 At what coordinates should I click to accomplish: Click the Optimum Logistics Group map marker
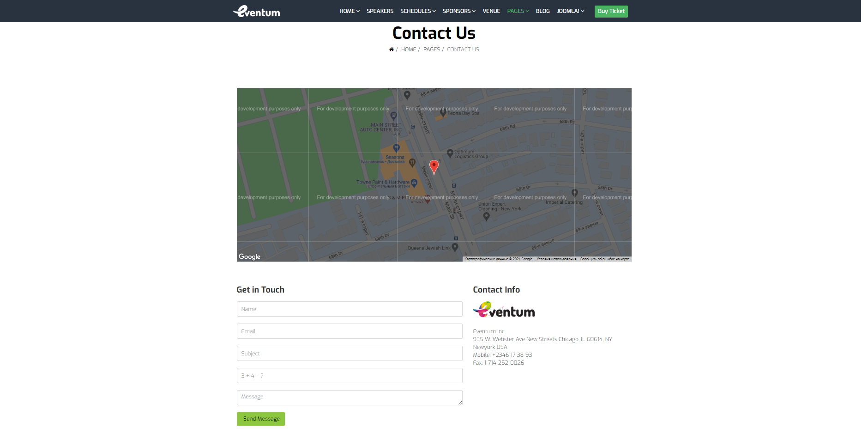pyautogui.click(x=450, y=153)
